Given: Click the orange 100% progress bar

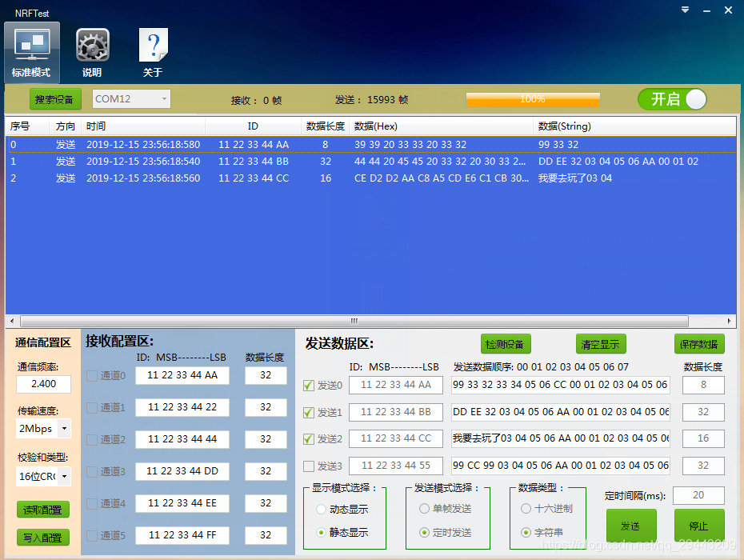Looking at the screenshot, I should [533, 99].
